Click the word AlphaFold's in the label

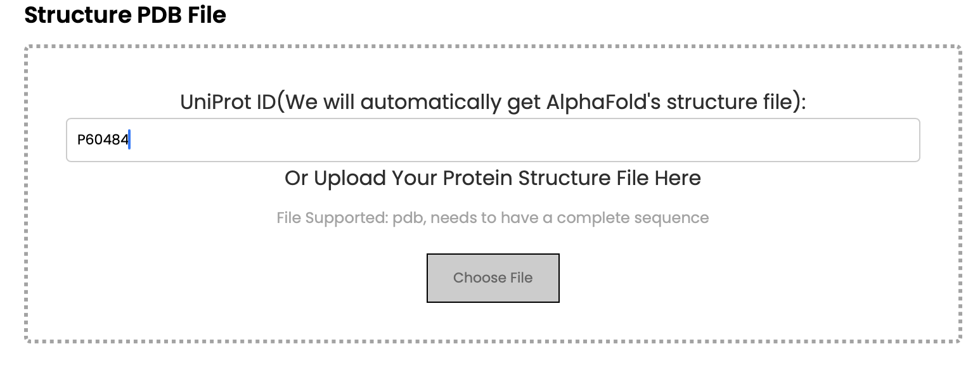pyautogui.click(x=603, y=101)
